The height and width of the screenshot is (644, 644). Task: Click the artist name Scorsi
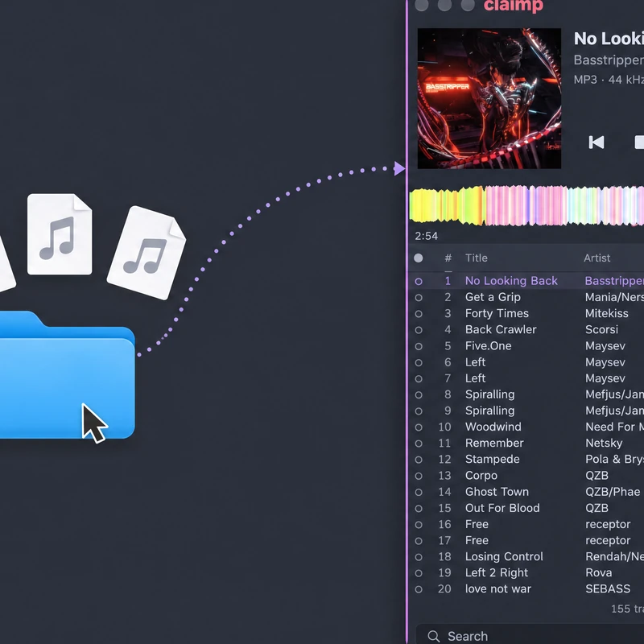click(601, 329)
